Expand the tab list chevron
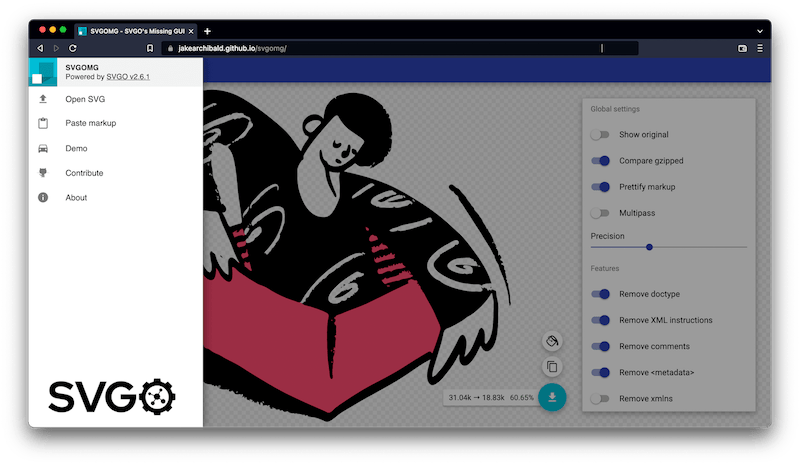This screenshot has height=465, width=800. click(x=760, y=31)
